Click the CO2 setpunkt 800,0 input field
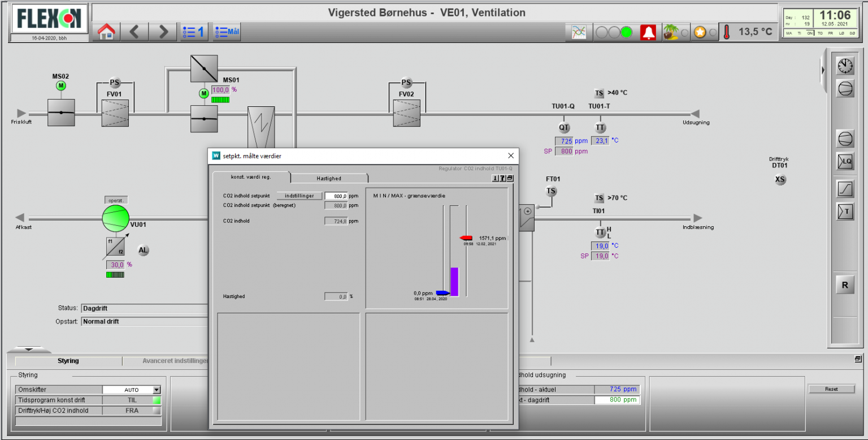 pyautogui.click(x=336, y=196)
